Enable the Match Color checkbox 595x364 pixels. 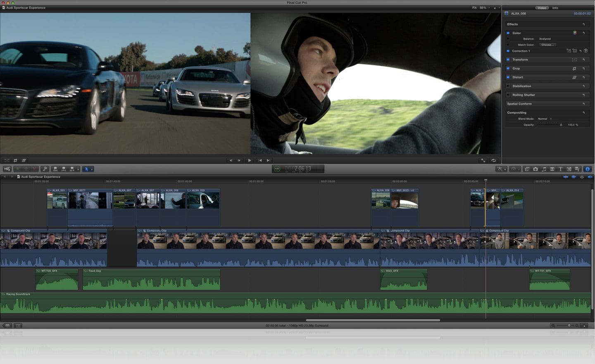point(508,45)
